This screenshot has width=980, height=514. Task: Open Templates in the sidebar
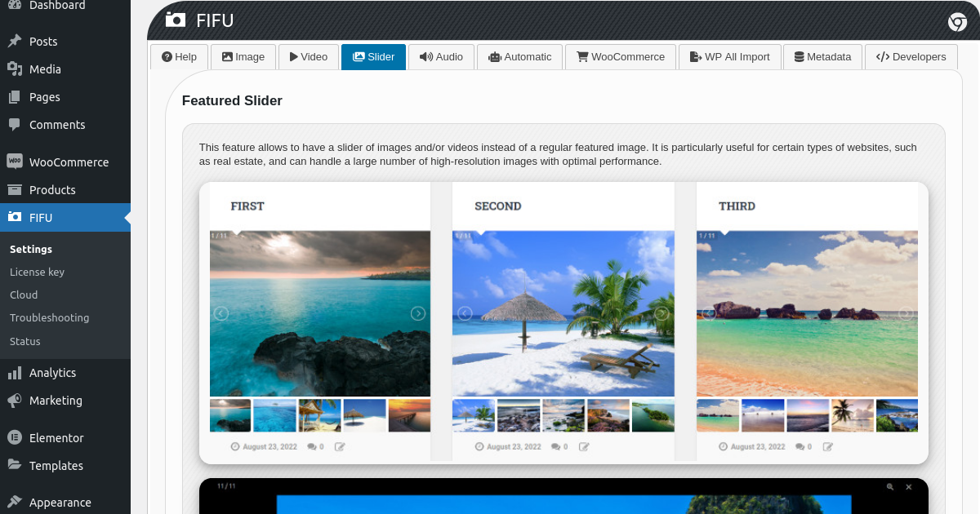coord(65,466)
